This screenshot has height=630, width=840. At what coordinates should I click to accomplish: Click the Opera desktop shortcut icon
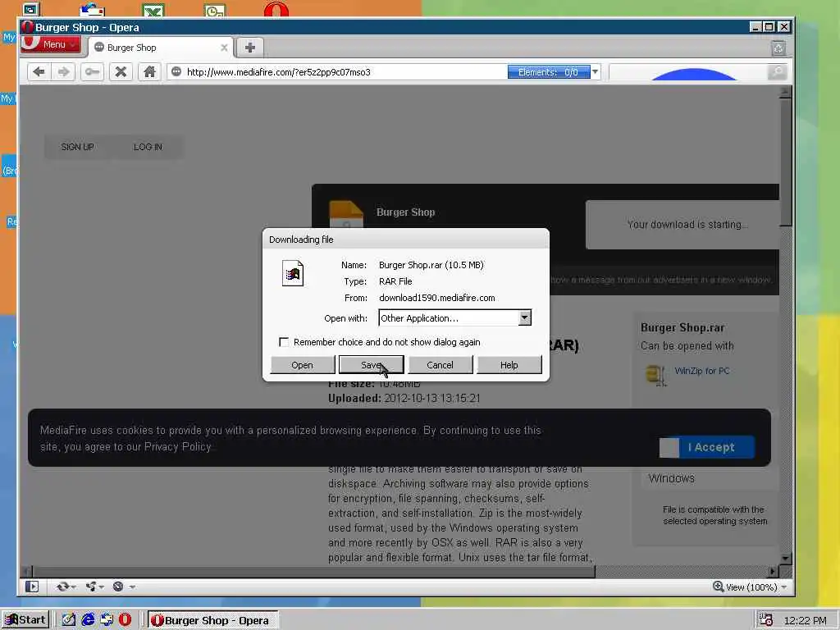click(276, 10)
